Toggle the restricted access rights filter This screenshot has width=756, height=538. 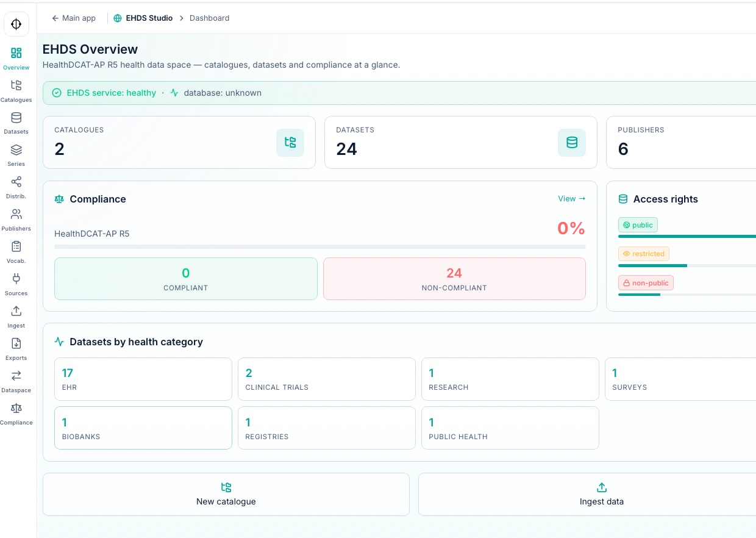pos(644,254)
